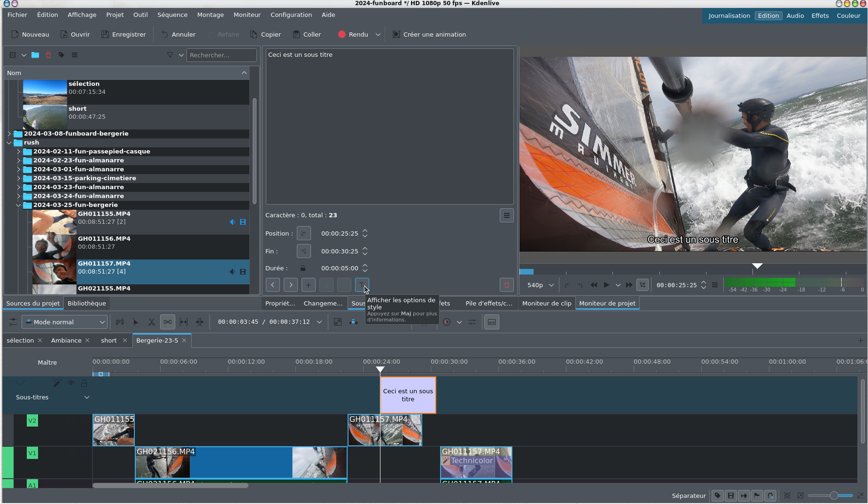868x504 pixels.
Task: Toggle show audio thumbnails in status bar
Action: (x=744, y=496)
